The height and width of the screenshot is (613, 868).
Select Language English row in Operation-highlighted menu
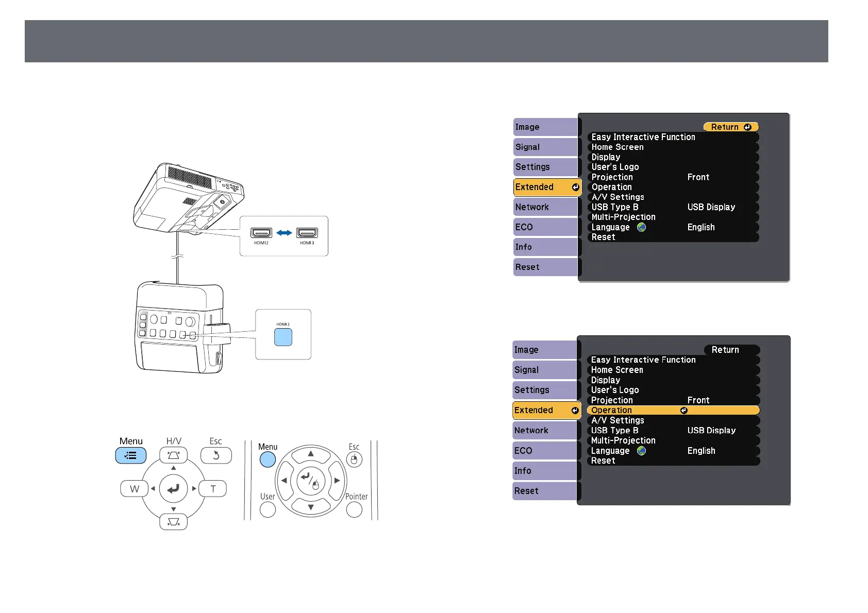pos(674,451)
